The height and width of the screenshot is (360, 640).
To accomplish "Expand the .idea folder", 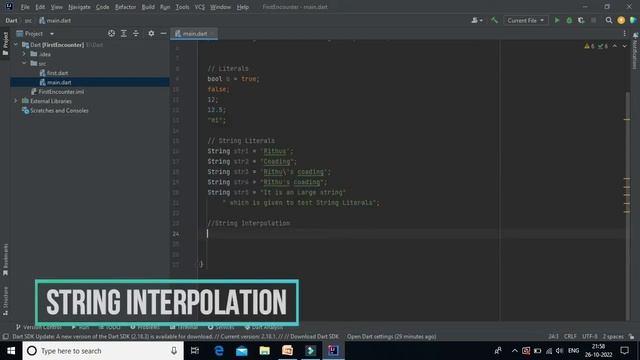I will [24, 54].
